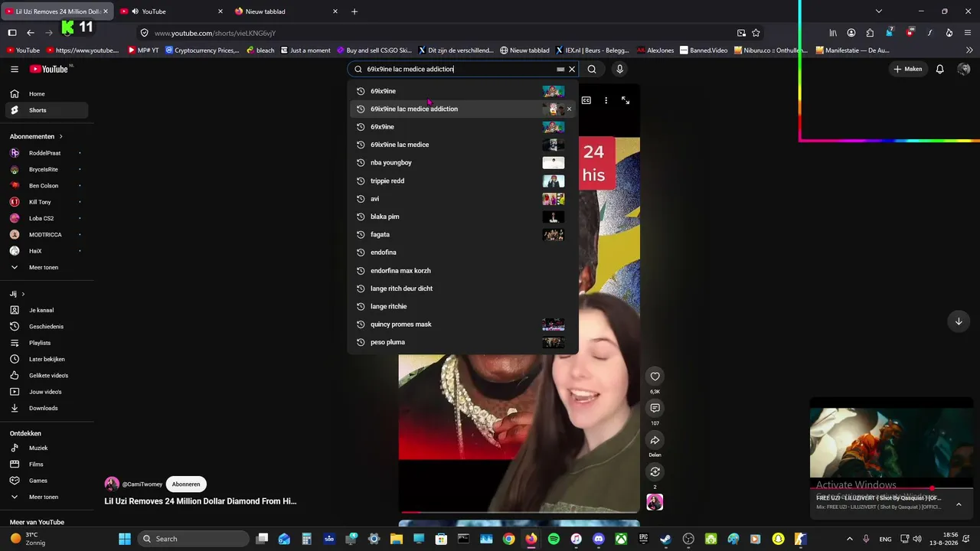Open the Windows Start menu
The image size is (980, 551).
[124, 539]
